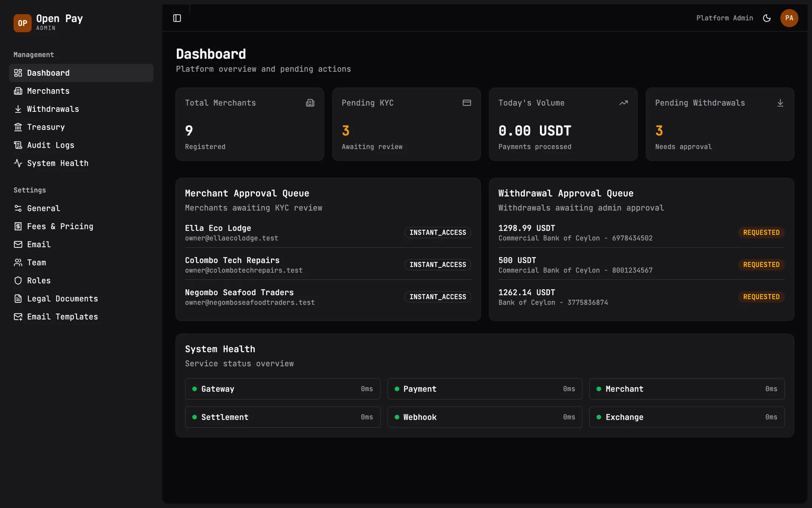Click REQUESTED badge for 500 USDT
This screenshot has height=508, width=812.
(x=761, y=265)
